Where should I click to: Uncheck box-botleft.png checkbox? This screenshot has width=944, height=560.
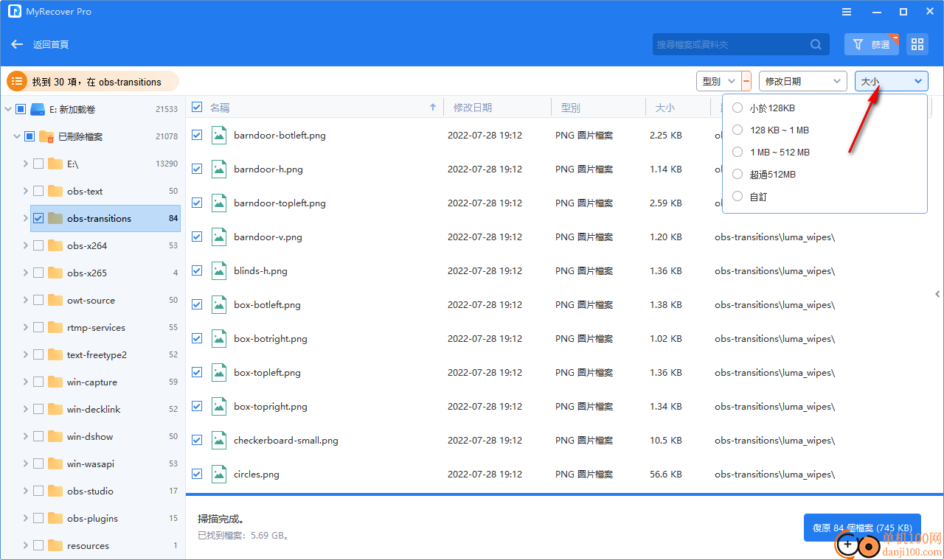click(x=197, y=304)
